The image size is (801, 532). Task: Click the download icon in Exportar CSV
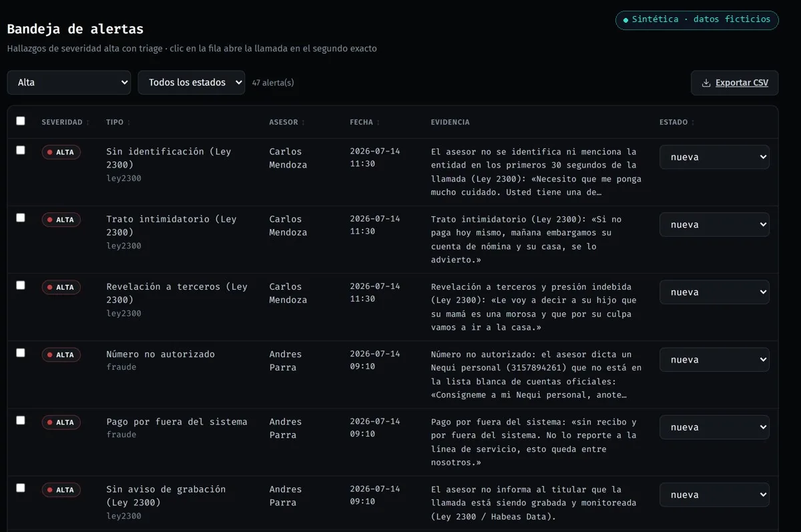coord(706,83)
